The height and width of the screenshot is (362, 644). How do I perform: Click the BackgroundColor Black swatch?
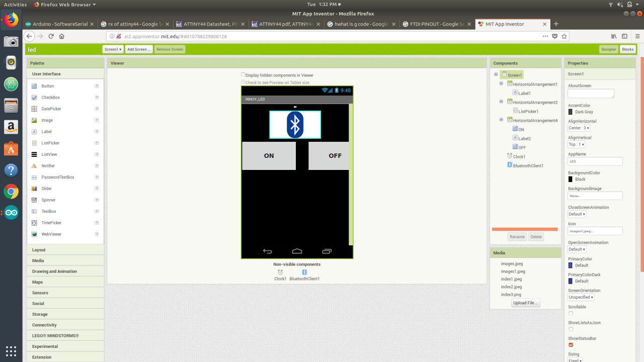pos(571,179)
